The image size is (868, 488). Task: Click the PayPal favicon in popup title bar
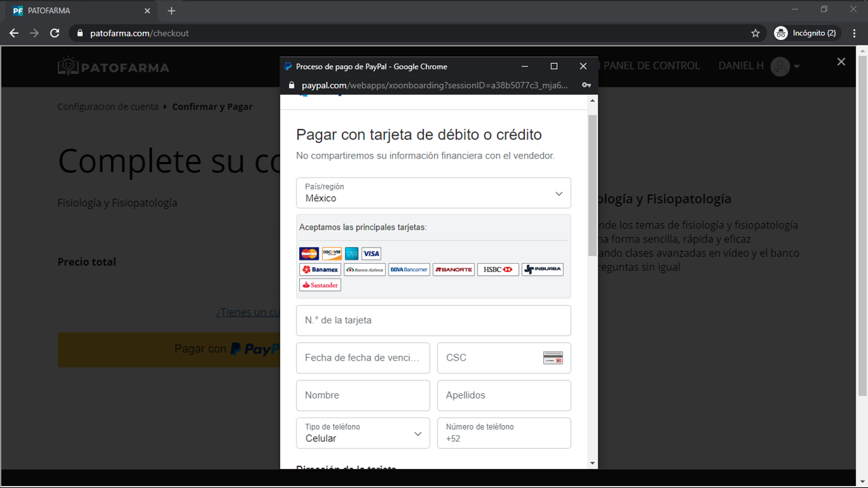288,66
